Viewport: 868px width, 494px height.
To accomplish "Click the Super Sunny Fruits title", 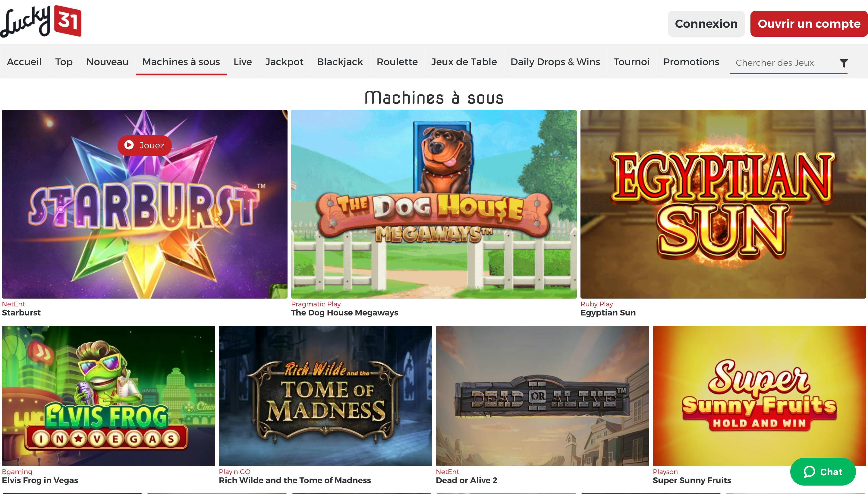I will tap(692, 480).
